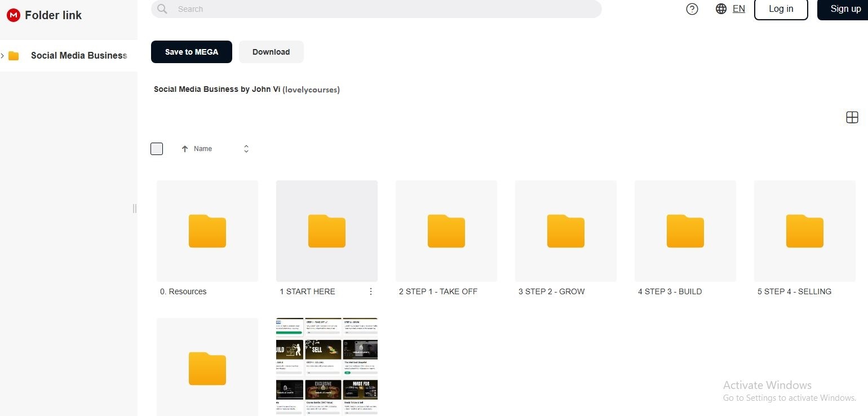
Task: Select Social Media Business in sidebar
Action: tap(78, 55)
